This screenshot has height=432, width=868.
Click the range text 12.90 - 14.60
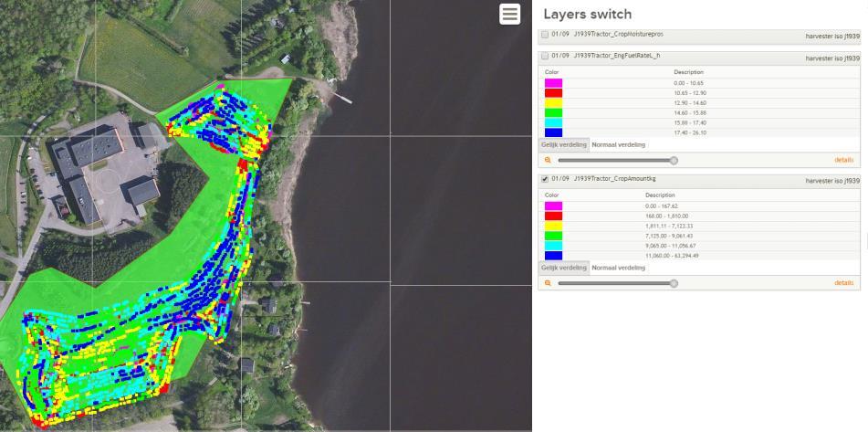pyautogui.click(x=690, y=103)
